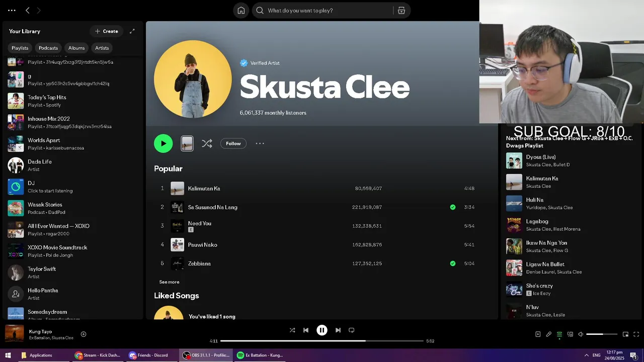Image resolution: width=644 pixels, height=362 pixels.
Task: Adjust the volume slider
Action: 602,334
